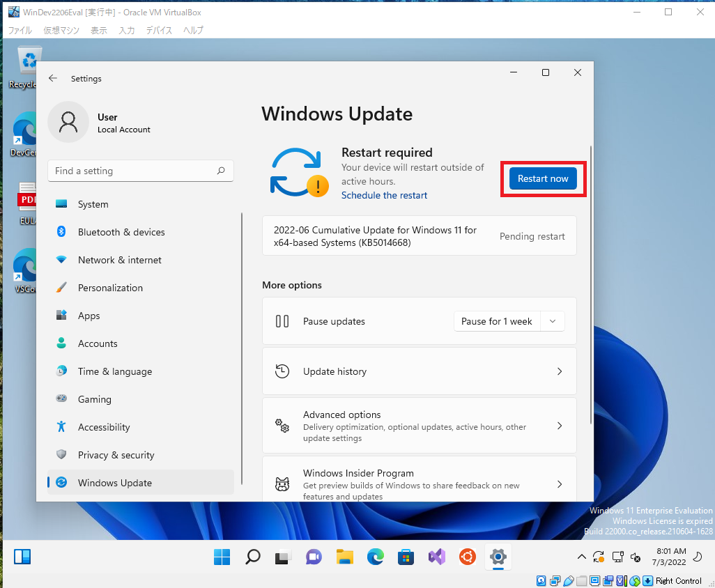Click the Right Control host key label
715x588 pixels.
679,581
